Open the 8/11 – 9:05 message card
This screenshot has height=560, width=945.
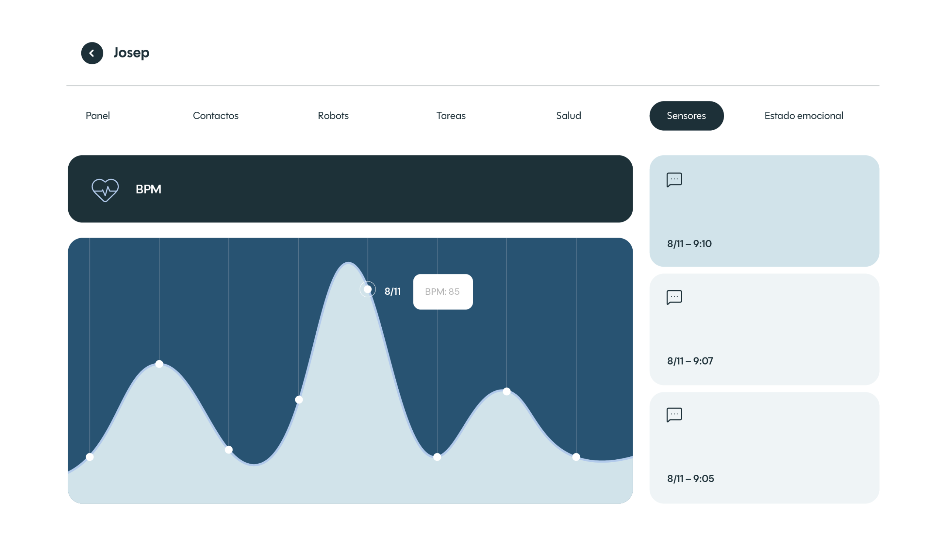764,447
